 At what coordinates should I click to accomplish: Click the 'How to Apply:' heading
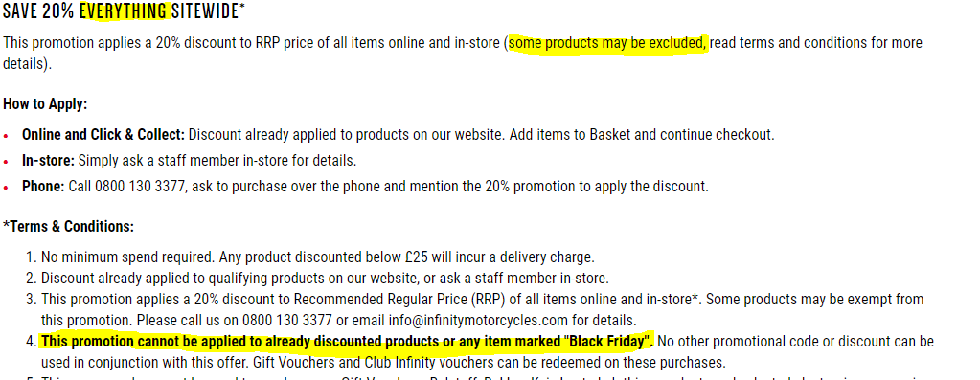(x=45, y=104)
